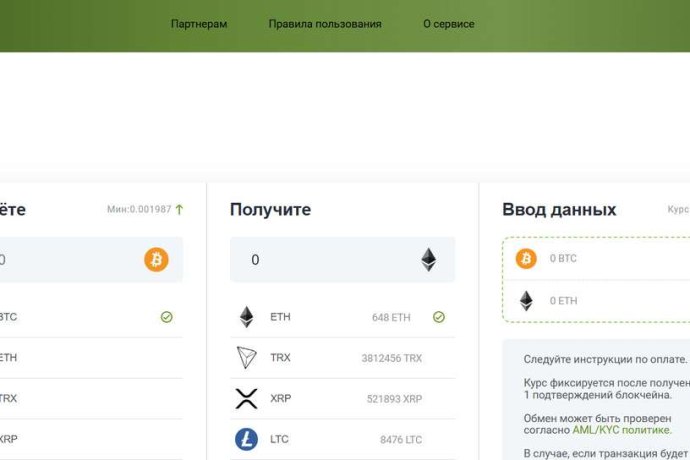Click the Ввод данных heading
The image size is (690, 460).
559,210
